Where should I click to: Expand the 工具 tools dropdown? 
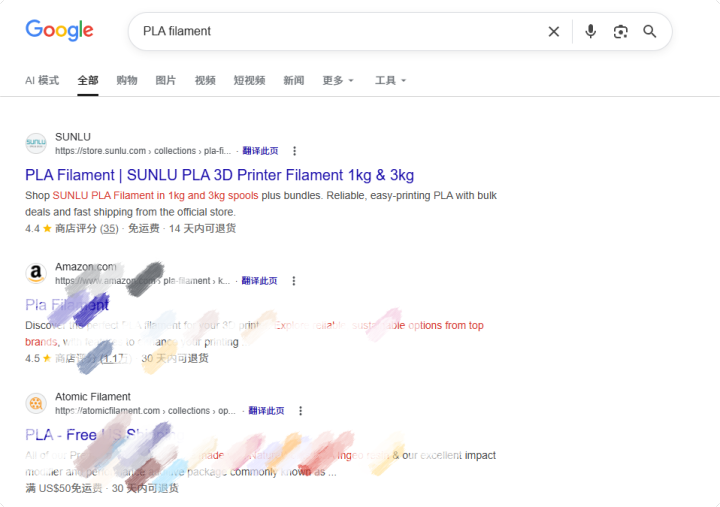tap(391, 81)
